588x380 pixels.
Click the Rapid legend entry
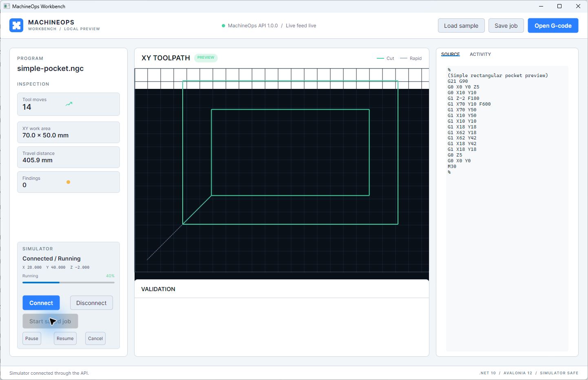pos(411,58)
